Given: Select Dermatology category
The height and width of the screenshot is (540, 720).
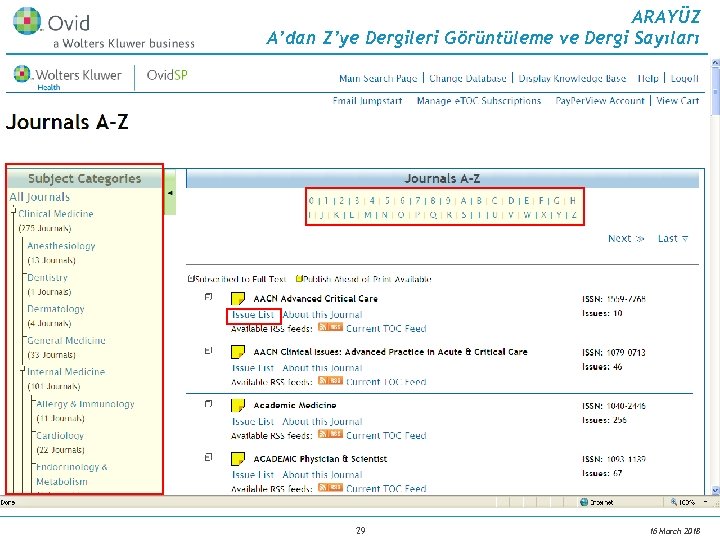Looking at the screenshot, I should [56, 309].
